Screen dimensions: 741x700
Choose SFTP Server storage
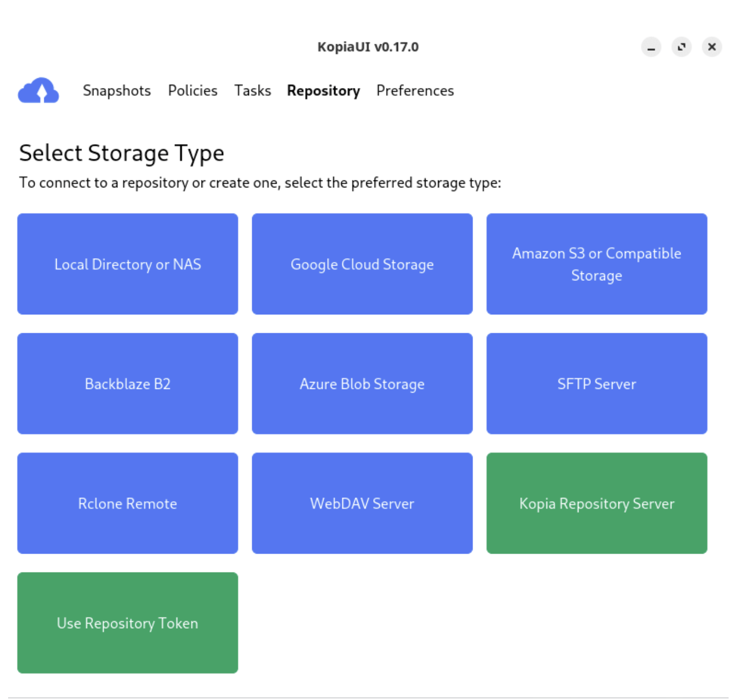point(597,383)
